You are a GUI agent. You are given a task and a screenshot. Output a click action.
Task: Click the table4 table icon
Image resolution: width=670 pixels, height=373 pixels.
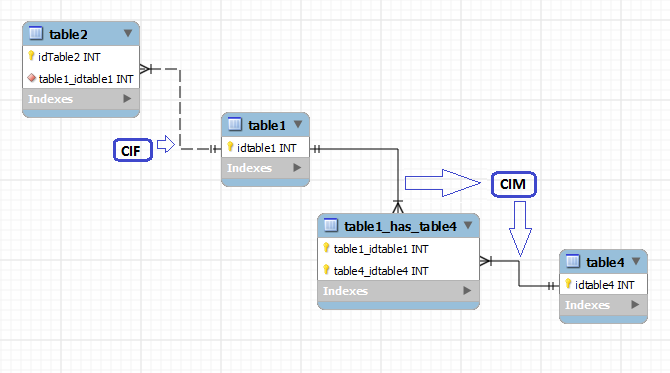pos(573,261)
